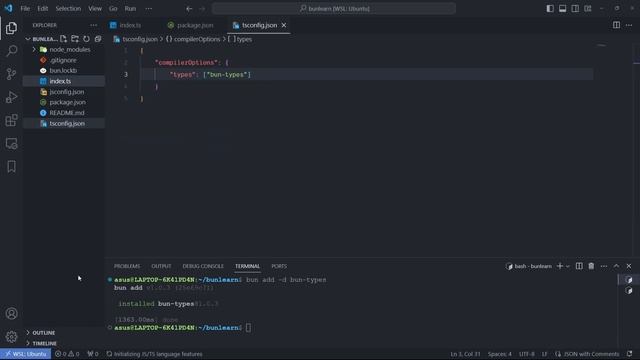Open the Bookmarks view icon
The width and height of the screenshot is (640, 360).
(x=11, y=166)
